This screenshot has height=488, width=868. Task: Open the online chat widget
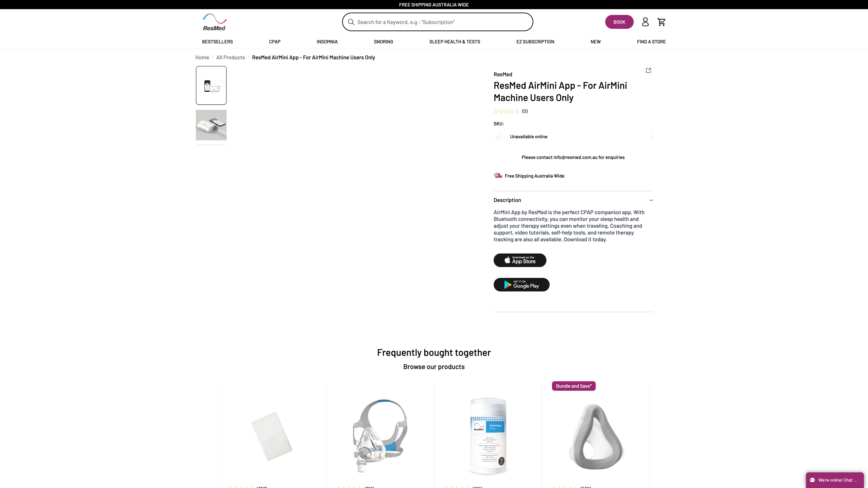pos(835,480)
